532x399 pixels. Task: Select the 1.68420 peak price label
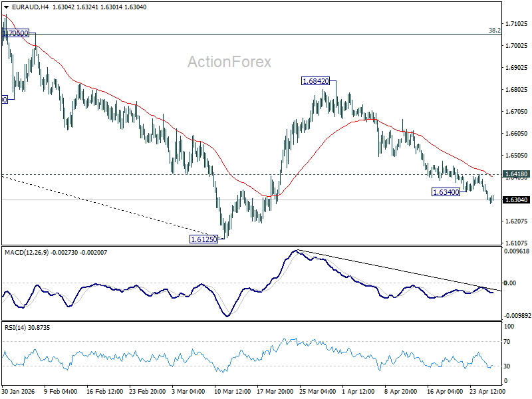click(315, 81)
